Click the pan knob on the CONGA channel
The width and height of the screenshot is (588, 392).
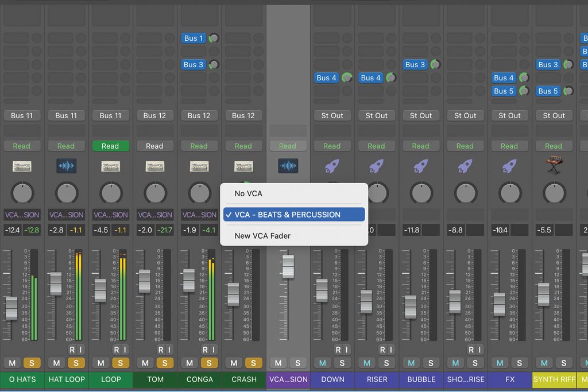[199, 192]
